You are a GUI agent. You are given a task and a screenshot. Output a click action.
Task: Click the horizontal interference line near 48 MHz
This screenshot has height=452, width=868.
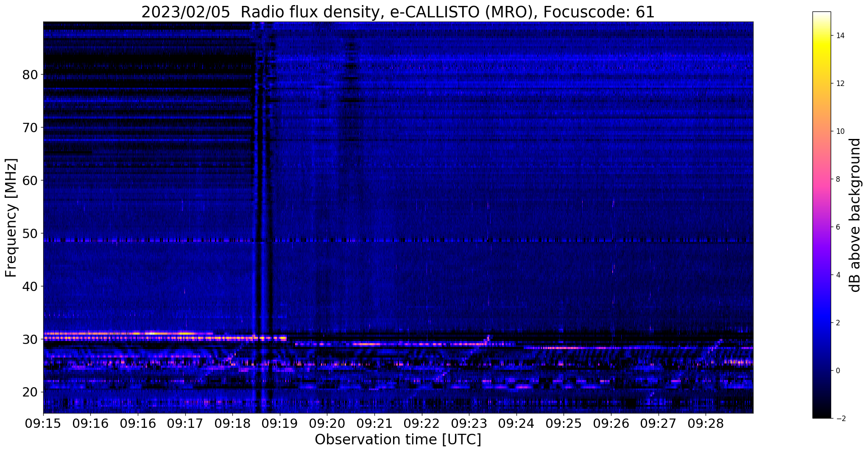(398, 240)
